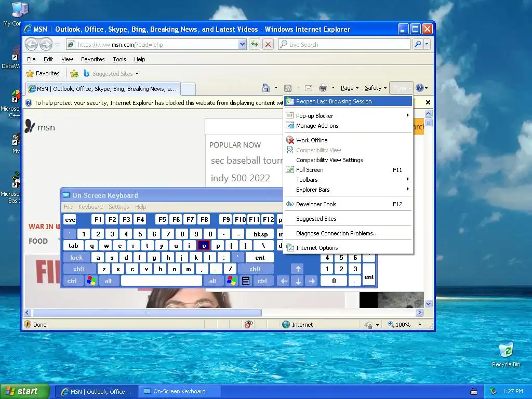This screenshot has width=532, height=399.
Task: Click the On-Screen Keyboard taskbar button
Action: coord(180,392)
